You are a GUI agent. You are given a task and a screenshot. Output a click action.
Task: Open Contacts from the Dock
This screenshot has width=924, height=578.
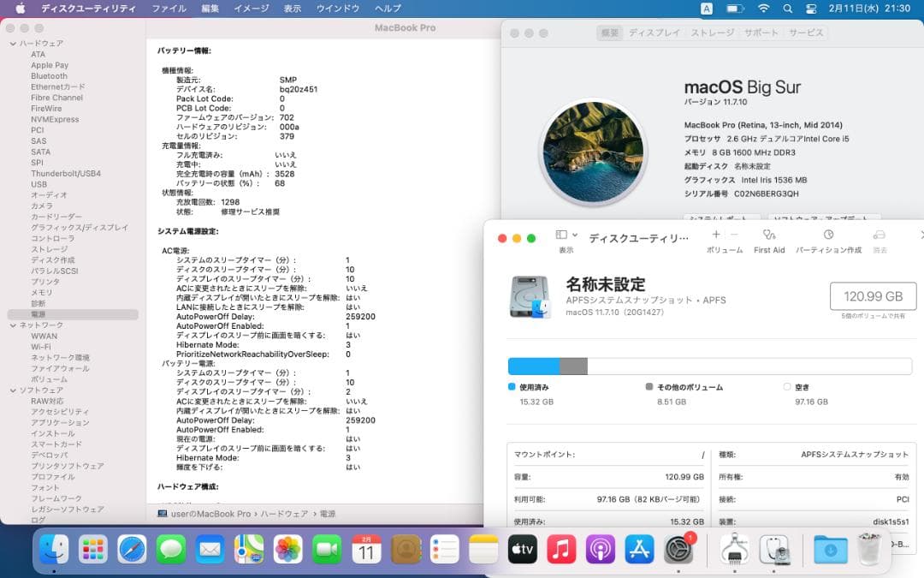406,549
